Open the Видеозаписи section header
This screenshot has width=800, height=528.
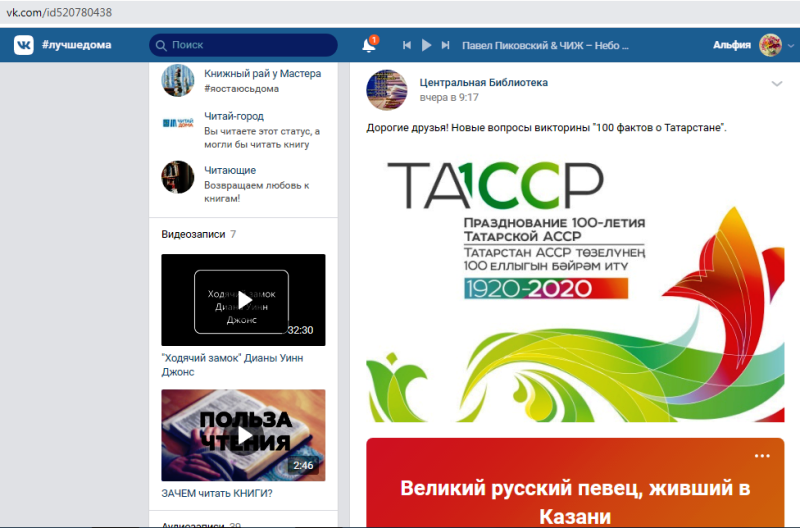pyautogui.click(x=193, y=234)
